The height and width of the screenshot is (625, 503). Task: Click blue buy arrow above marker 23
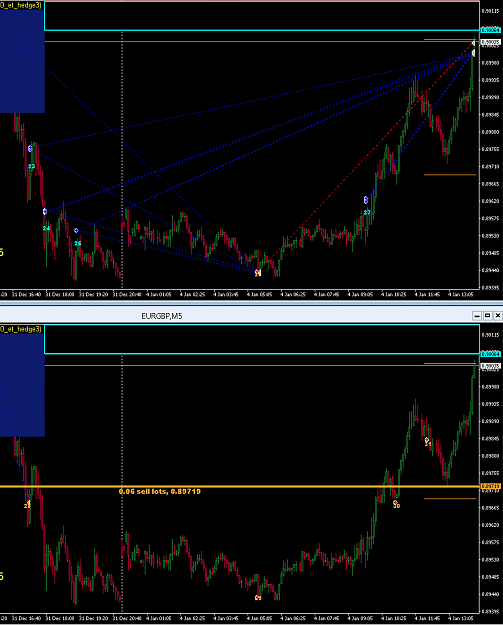31,149
